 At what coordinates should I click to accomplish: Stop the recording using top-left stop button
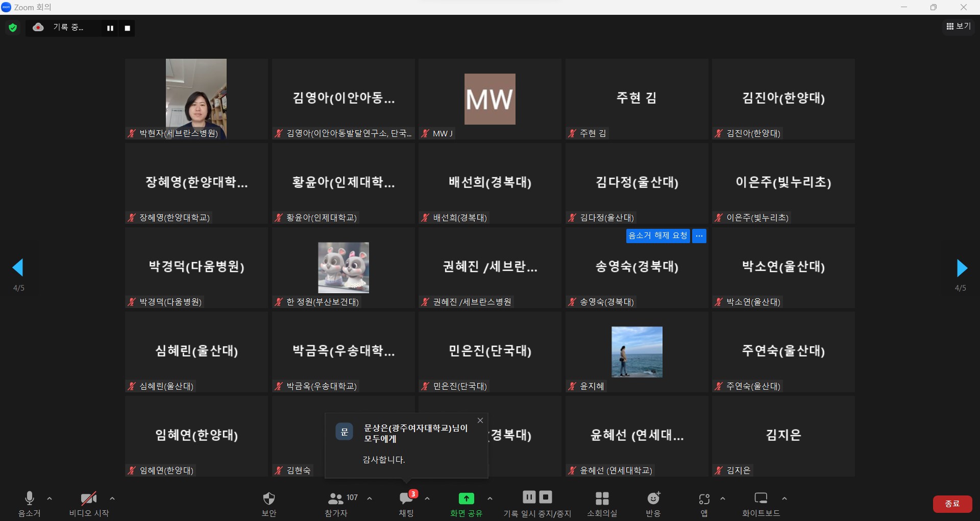128,28
